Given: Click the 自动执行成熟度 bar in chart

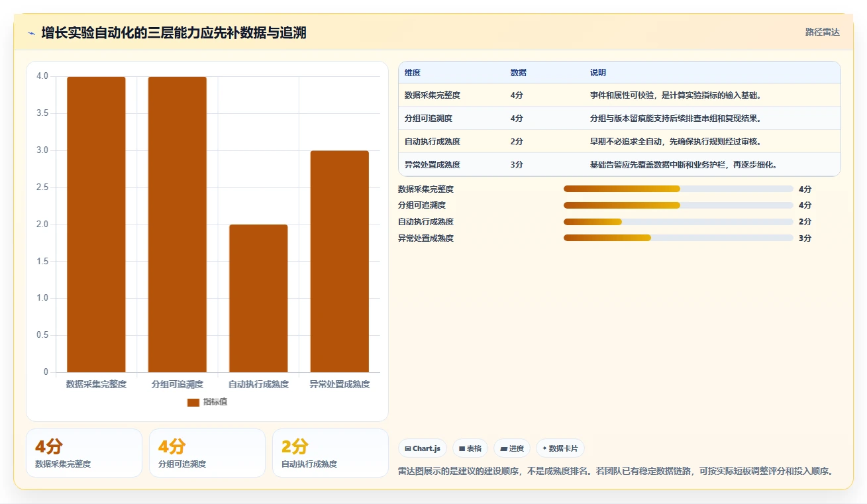Looking at the screenshot, I should tap(258, 298).
